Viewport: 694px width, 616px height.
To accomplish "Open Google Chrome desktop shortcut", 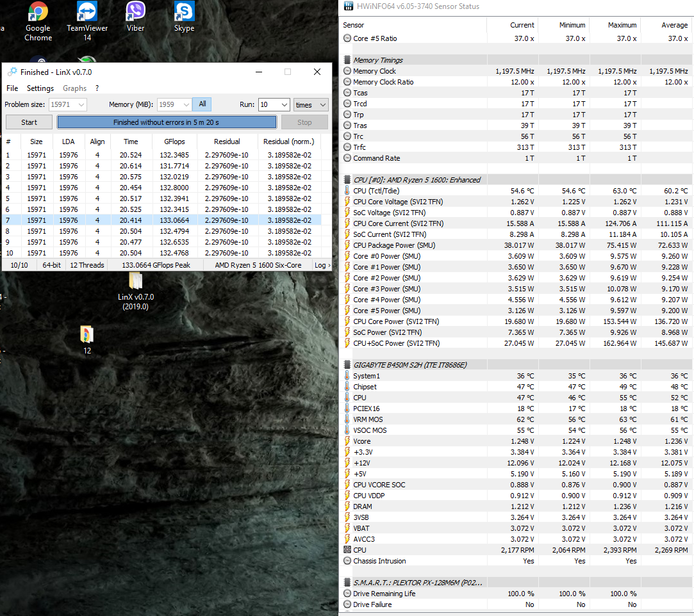I will point(38,21).
